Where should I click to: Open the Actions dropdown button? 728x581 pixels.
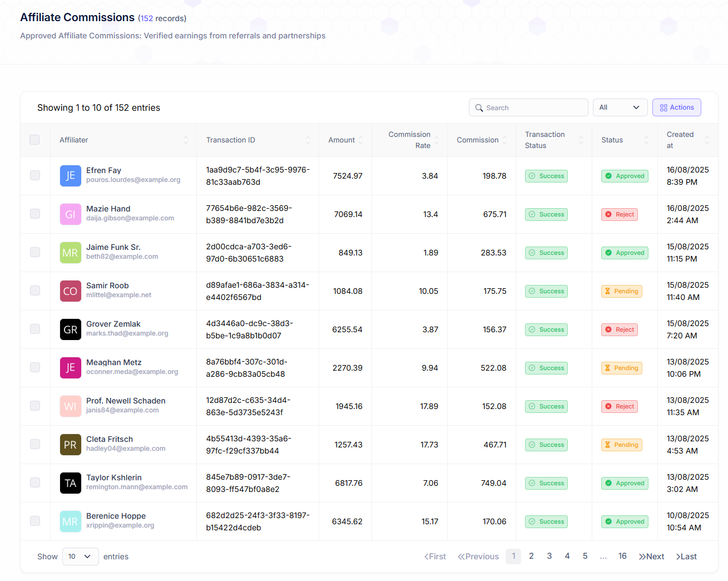(676, 107)
